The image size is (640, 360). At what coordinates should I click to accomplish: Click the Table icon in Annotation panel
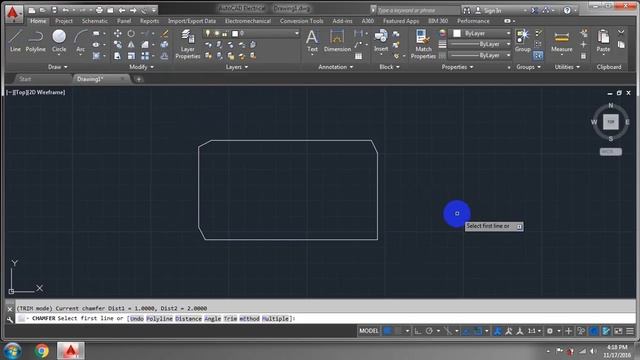pyautogui.click(x=358, y=56)
